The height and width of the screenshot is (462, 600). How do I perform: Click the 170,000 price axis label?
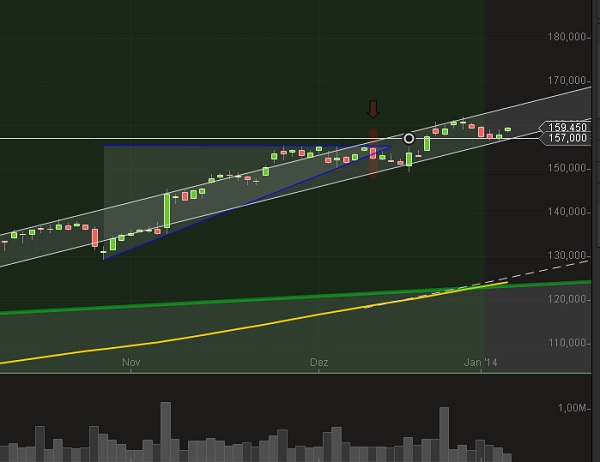click(x=567, y=81)
